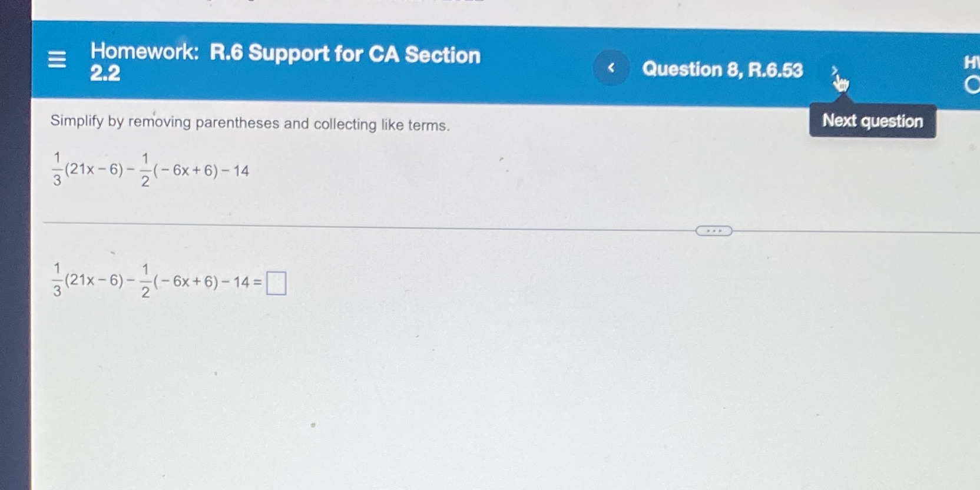Screen dimensions: 980x490
Task: Expand the Question 8 navigation chevron
Action: [x=835, y=70]
